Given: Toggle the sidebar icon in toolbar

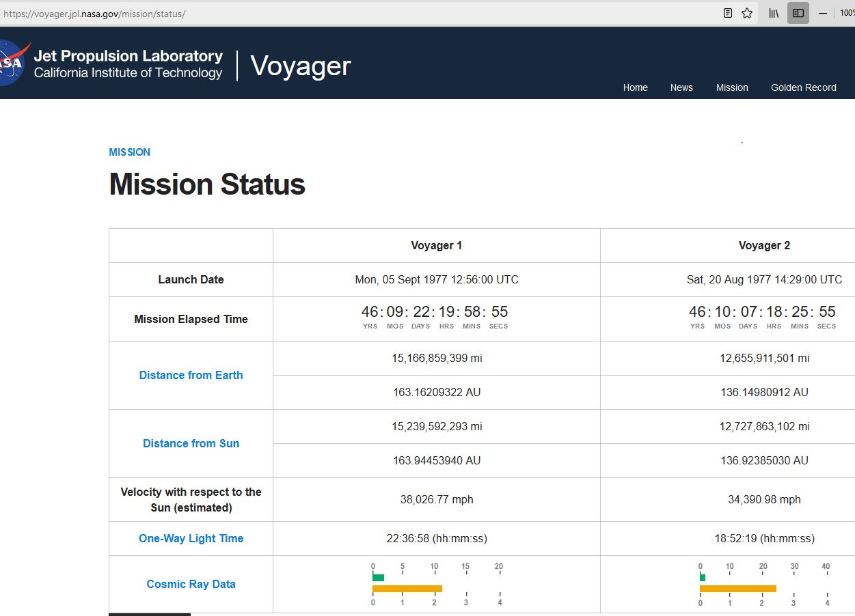Looking at the screenshot, I should pyautogui.click(x=798, y=13).
